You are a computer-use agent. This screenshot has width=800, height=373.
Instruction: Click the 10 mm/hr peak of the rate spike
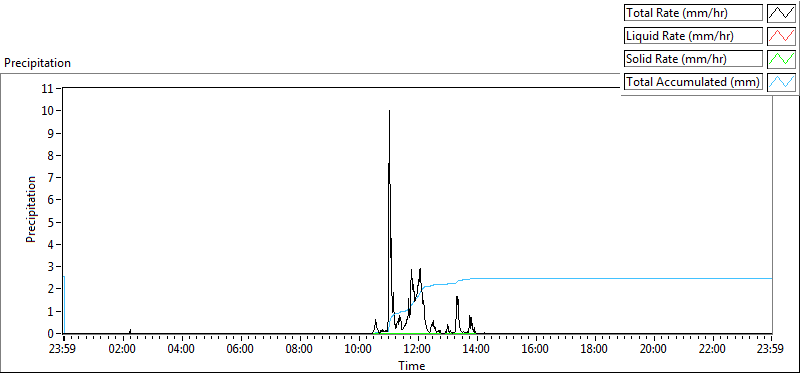pyautogui.click(x=389, y=111)
